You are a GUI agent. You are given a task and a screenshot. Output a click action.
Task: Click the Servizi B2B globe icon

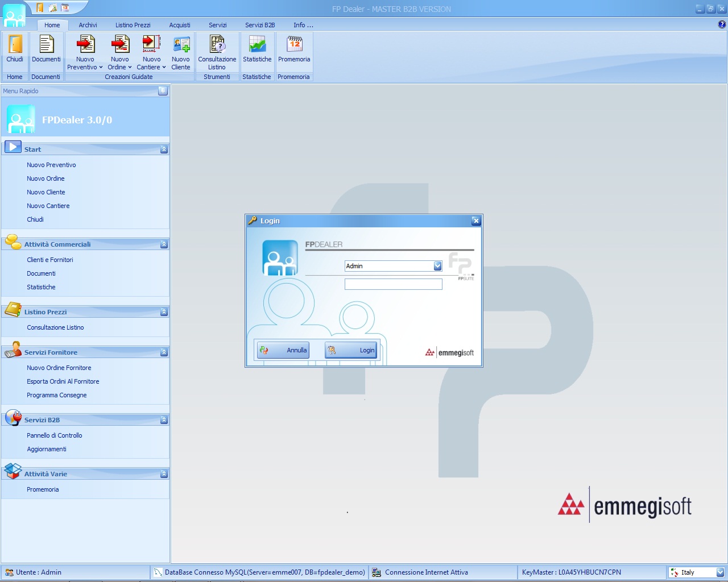13,417
